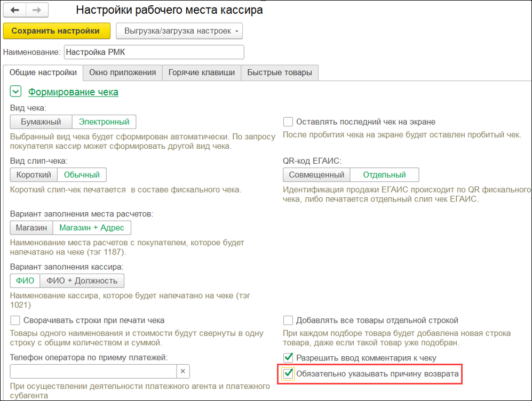Click the back navigation arrow
532x401 pixels.
(x=14, y=10)
